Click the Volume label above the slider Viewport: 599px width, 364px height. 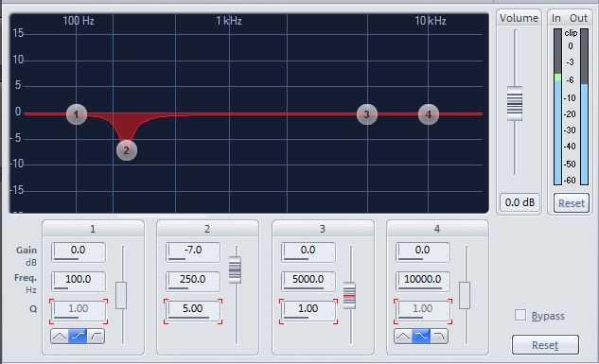(519, 18)
